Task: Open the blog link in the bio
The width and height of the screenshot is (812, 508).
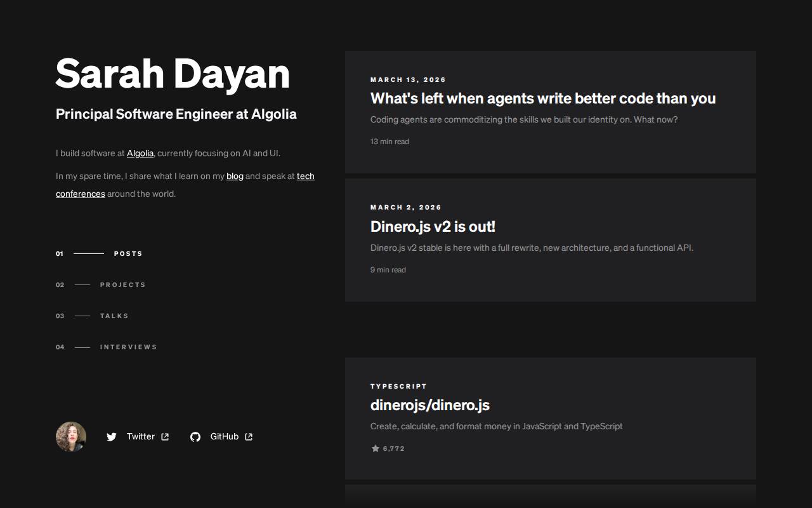Action: [x=235, y=176]
